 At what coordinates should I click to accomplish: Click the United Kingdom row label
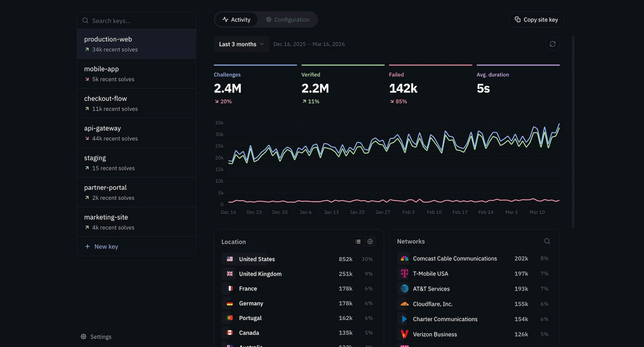point(260,274)
